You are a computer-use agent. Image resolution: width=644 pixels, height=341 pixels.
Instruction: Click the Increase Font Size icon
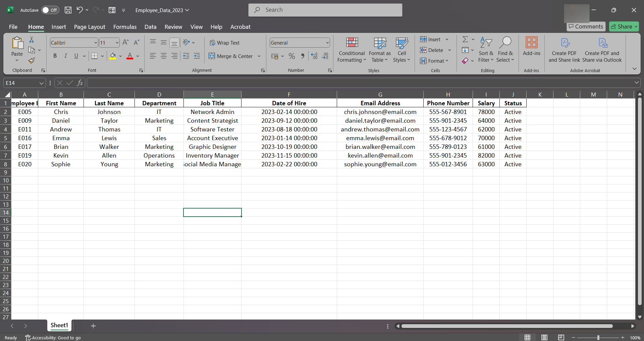pos(125,43)
